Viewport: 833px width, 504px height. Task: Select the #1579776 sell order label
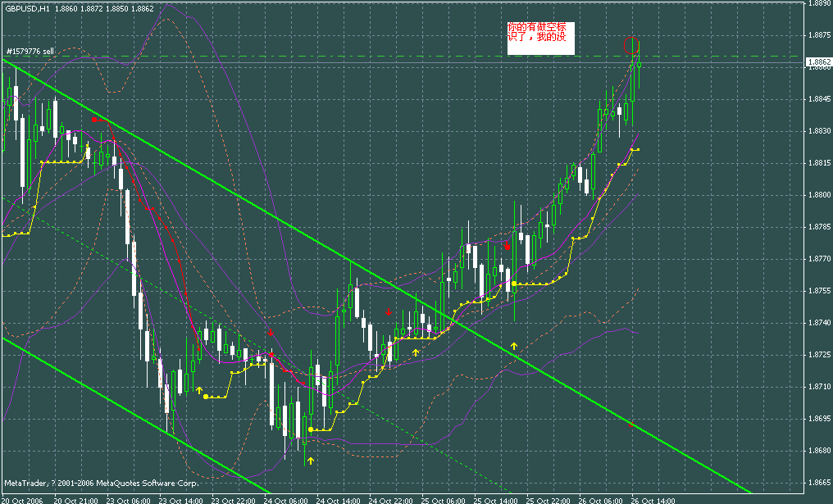click(30, 52)
